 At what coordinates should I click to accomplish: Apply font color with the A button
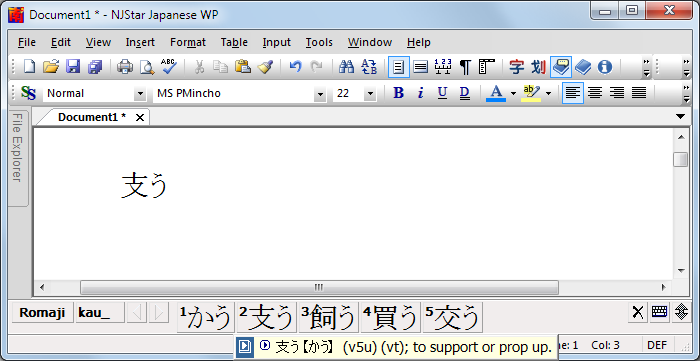(496, 93)
